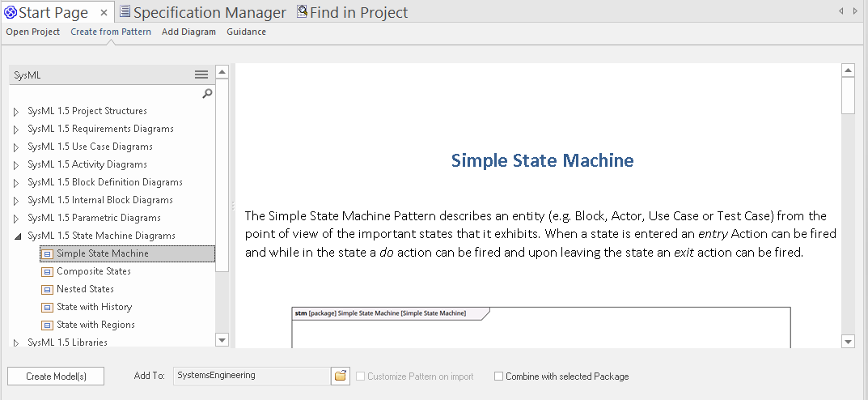Click the folder browse icon next to Add To

(x=341, y=376)
